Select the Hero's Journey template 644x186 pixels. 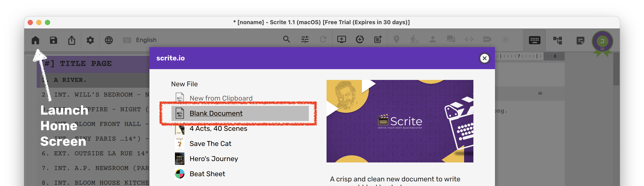(214, 159)
